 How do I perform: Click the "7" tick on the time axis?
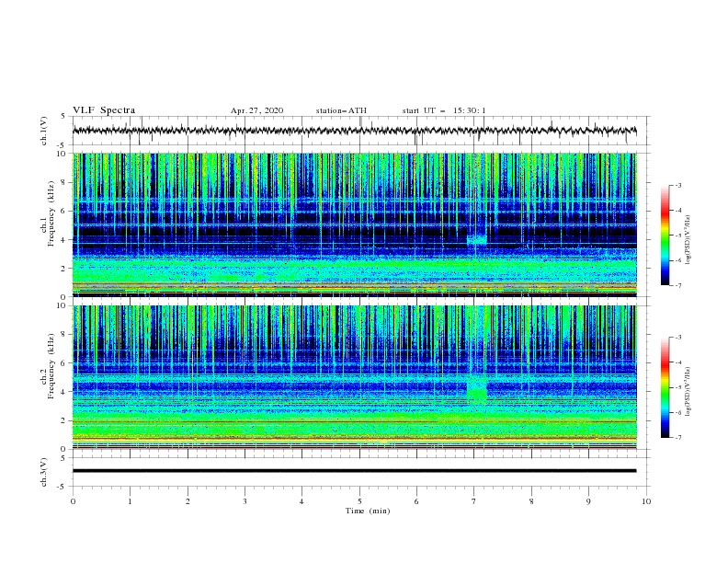pyautogui.click(x=474, y=501)
